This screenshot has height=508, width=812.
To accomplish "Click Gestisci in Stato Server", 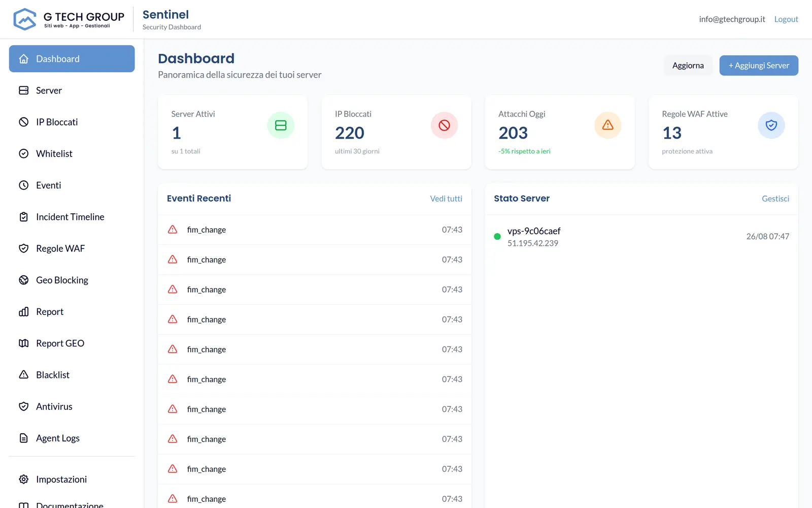I will coord(775,199).
